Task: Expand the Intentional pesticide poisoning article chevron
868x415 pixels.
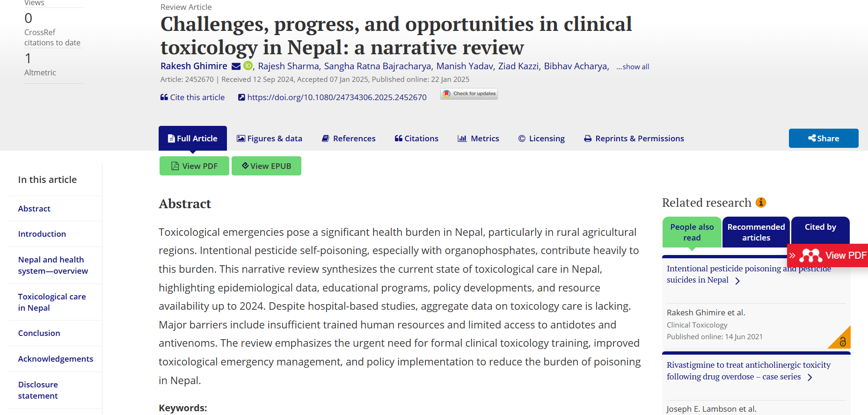Action: click(737, 281)
